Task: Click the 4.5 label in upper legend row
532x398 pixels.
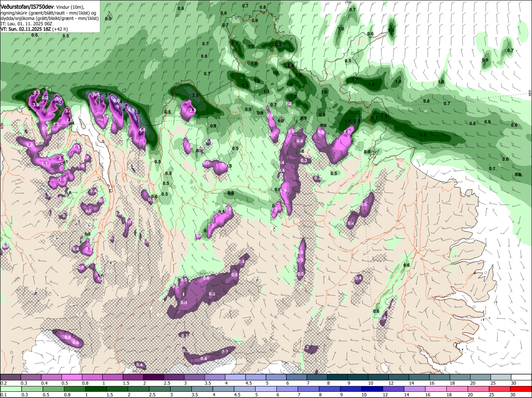Action: [249, 383]
